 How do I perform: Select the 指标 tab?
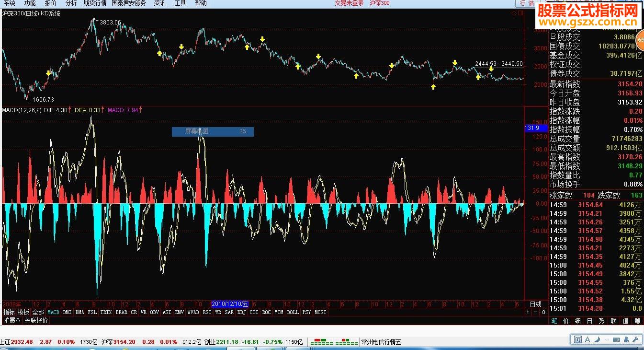9,312
